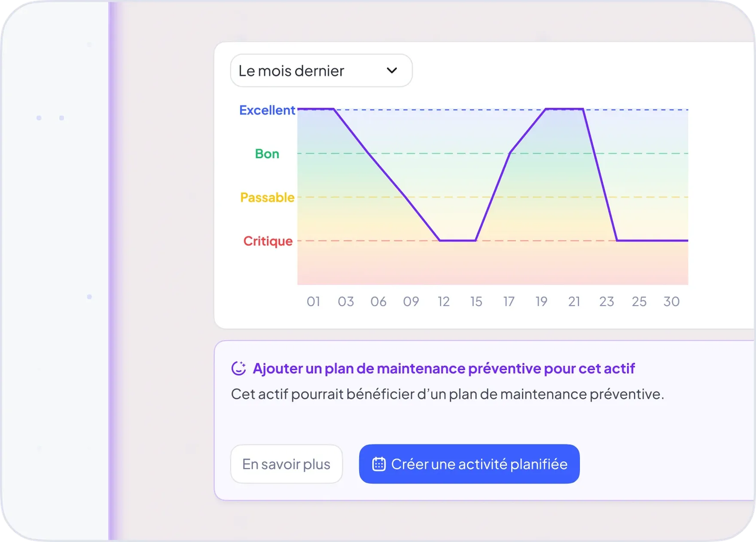Click the preventive maintenance plan heading
This screenshot has width=756, height=542.
coord(443,368)
